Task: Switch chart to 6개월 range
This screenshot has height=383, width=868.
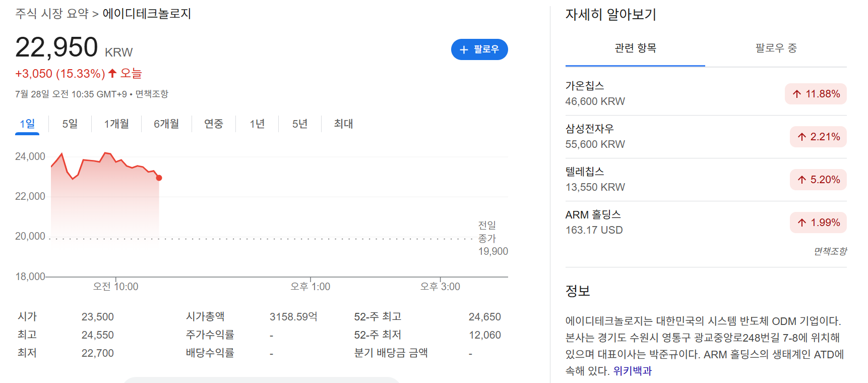Action: point(166,124)
